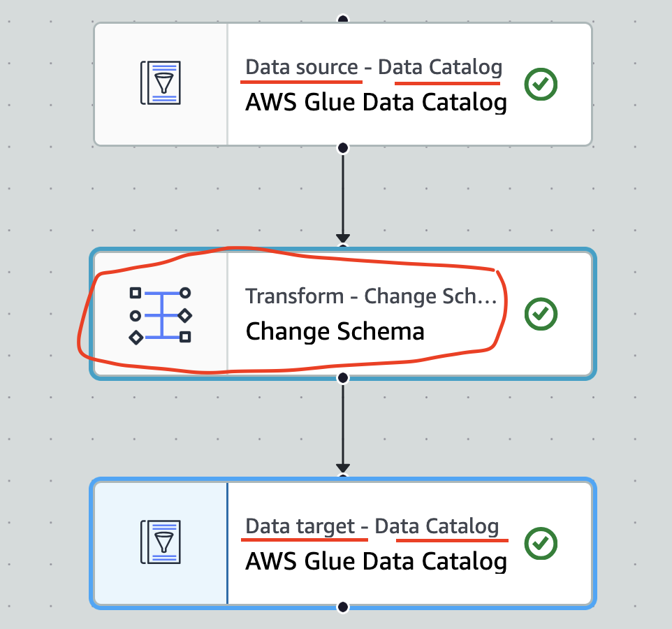The image size is (672, 629).
Task: Click the arrowhead entering the Change Schema node
Action: point(342,239)
